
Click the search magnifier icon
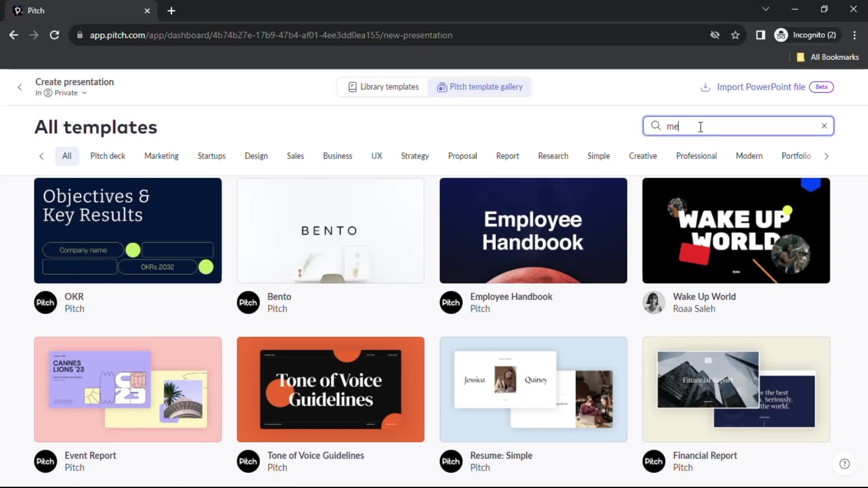pos(656,126)
